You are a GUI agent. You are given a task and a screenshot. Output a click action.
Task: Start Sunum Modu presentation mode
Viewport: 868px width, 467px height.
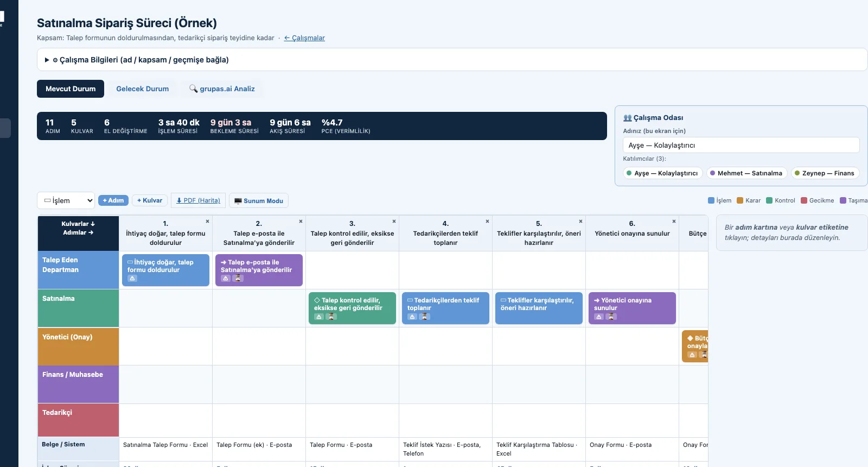point(259,201)
